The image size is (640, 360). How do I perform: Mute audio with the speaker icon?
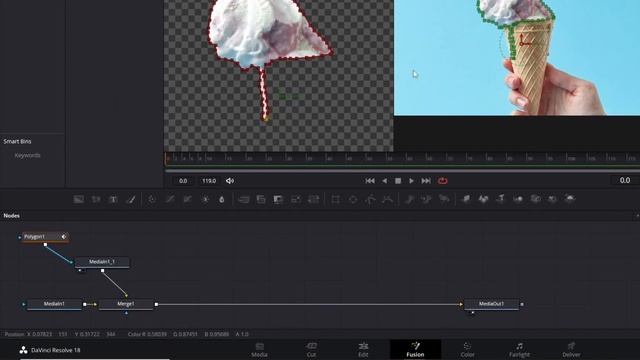coord(230,181)
